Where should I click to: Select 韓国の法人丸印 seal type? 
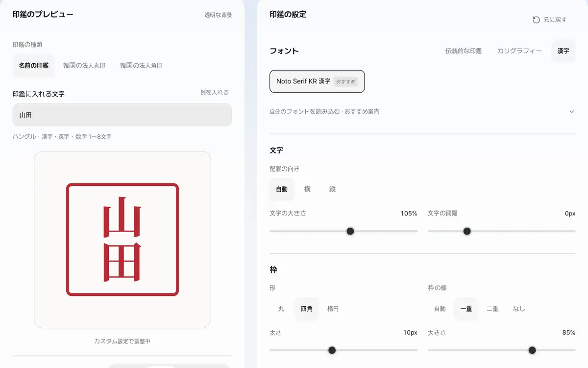(84, 65)
